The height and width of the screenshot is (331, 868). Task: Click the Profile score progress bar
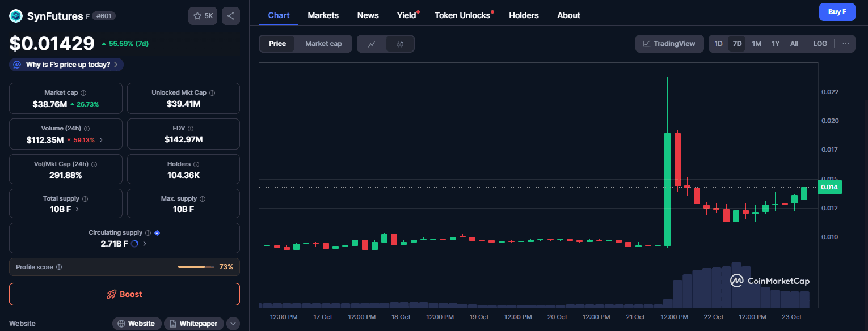pos(196,266)
